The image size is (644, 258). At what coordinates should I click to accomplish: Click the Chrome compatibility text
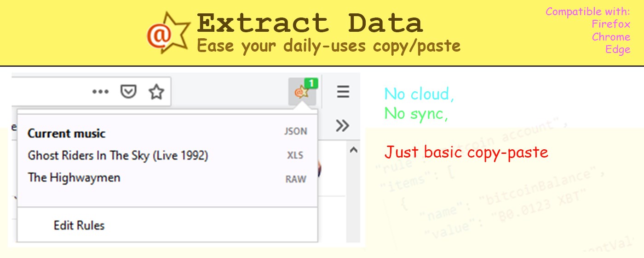[611, 36]
